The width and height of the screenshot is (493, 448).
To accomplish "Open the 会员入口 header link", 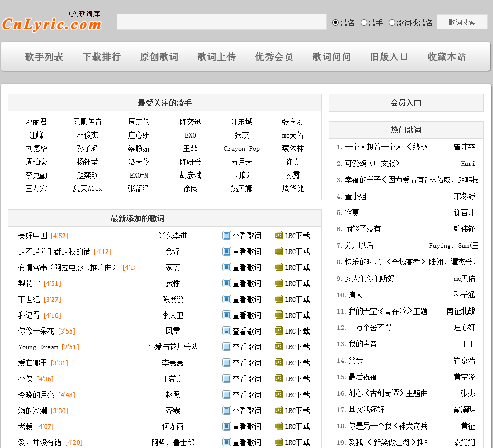I will click(x=406, y=103).
